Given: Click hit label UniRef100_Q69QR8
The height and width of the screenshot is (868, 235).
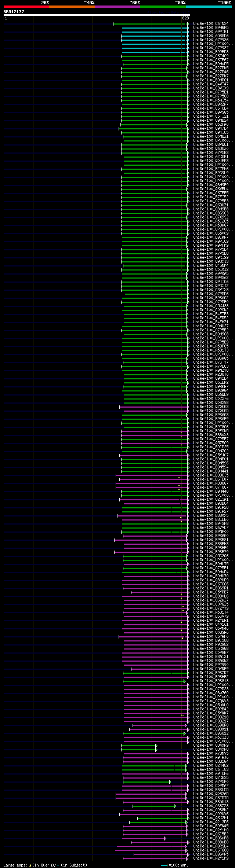Looking at the screenshot, I should tap(211, 725).
